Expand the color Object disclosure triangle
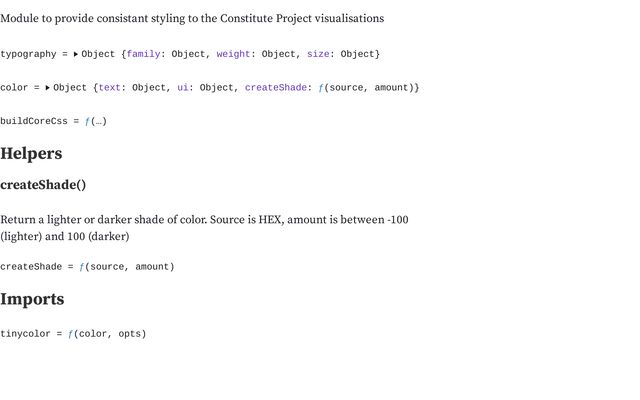Screen dimensions: 640x400 (x=48, y=88)
